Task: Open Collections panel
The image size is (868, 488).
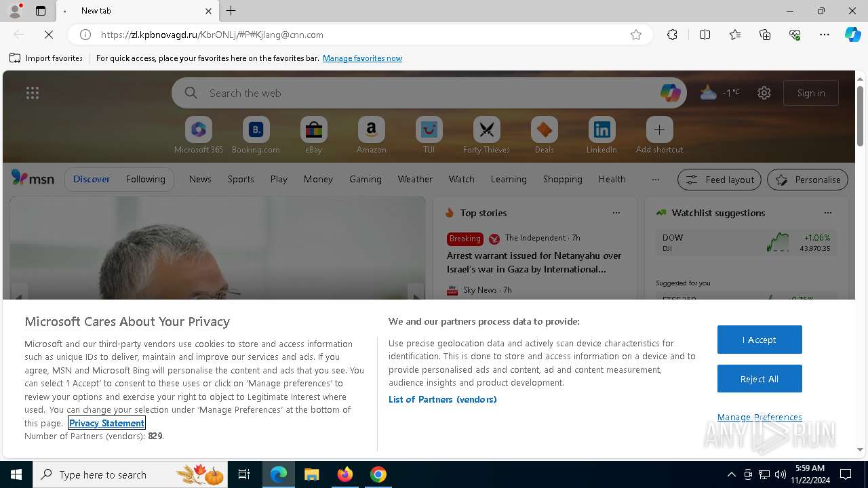Action: [x=765, y=35]
